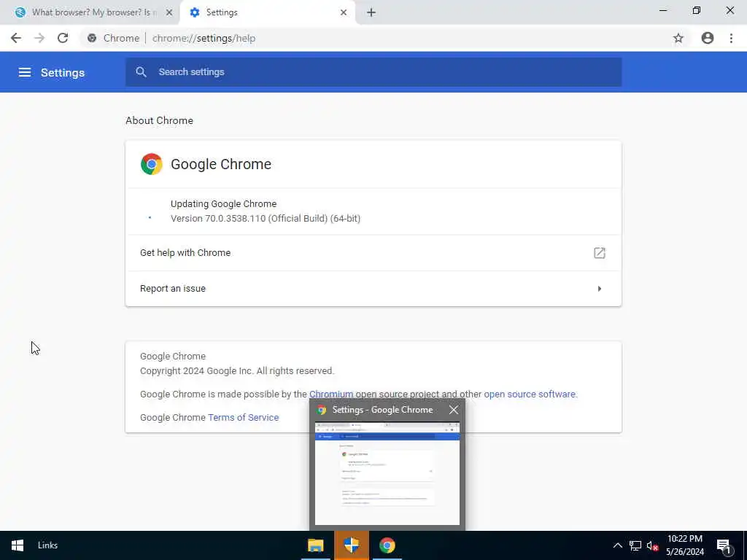Open the network status tray icon
Viewport: 747px width, 560px height.
[x=635, y=545]
